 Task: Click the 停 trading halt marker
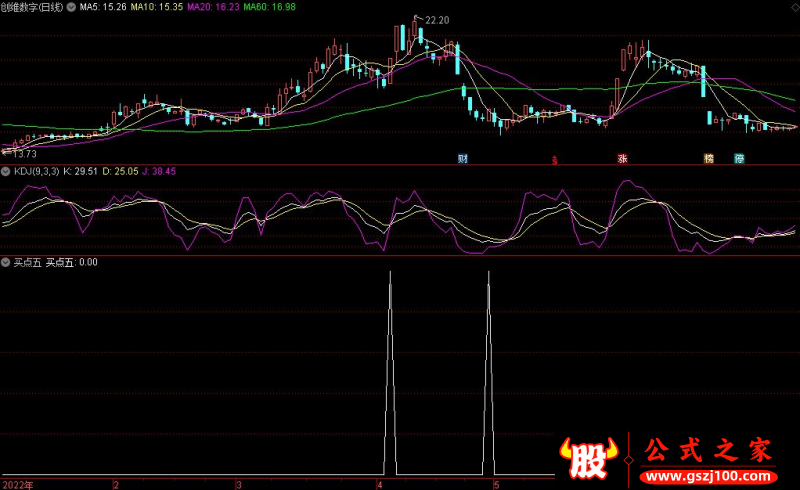[x=739, y=158]
